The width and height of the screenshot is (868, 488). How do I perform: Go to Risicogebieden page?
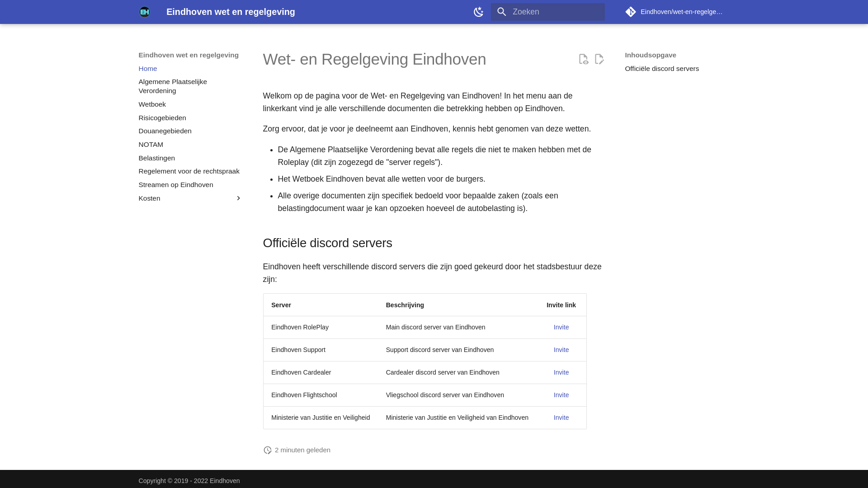click(162, 118)
